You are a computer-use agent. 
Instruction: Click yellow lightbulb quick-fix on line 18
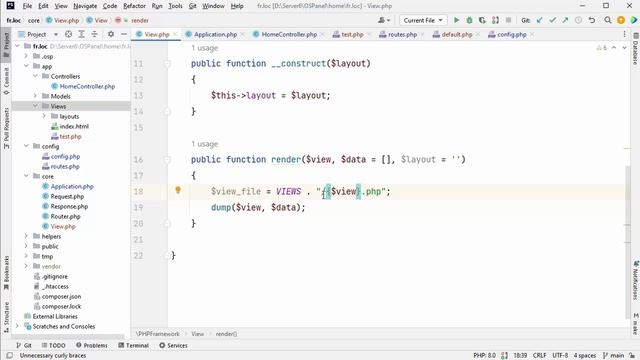(178, 190)
